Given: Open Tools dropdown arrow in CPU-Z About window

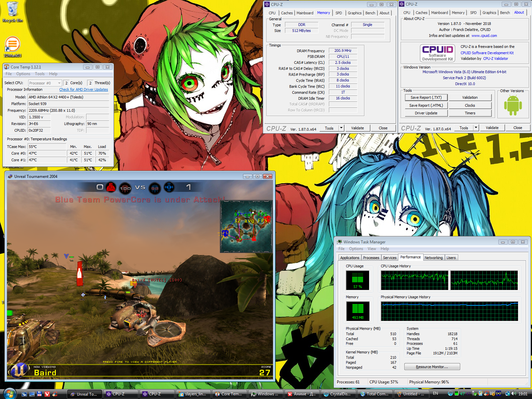Looking at the screenshot, I should point(476,128).
